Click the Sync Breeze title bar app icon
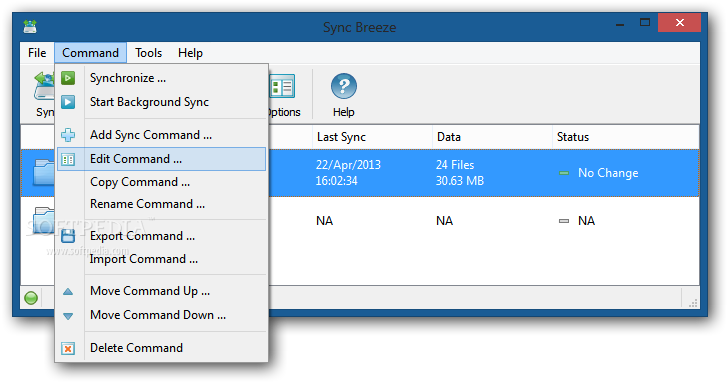Image resolution: width=728 pixels, height=383 pixels. tap(30, 27)
